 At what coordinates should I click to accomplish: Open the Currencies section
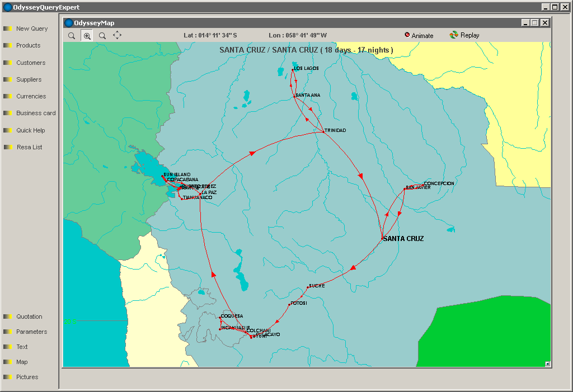point(31,96)
